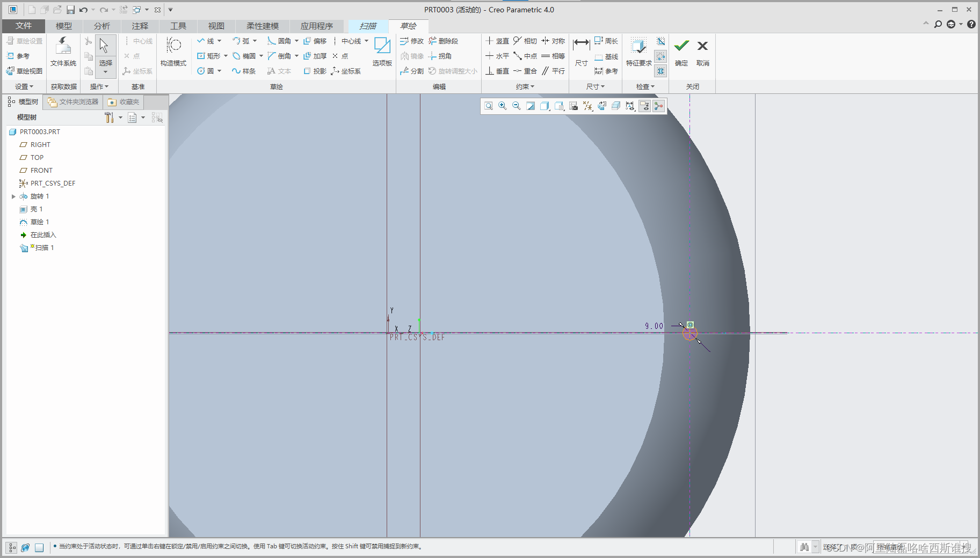Open 文件系统 (File System) import
The height and width of the screenshot is (558, 980).
[63, 52]
